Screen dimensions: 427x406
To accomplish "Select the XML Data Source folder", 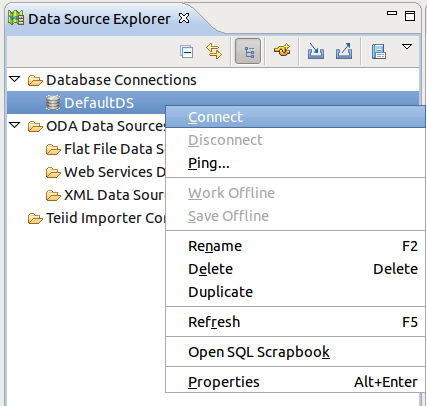I will click(x=114, y=195).
